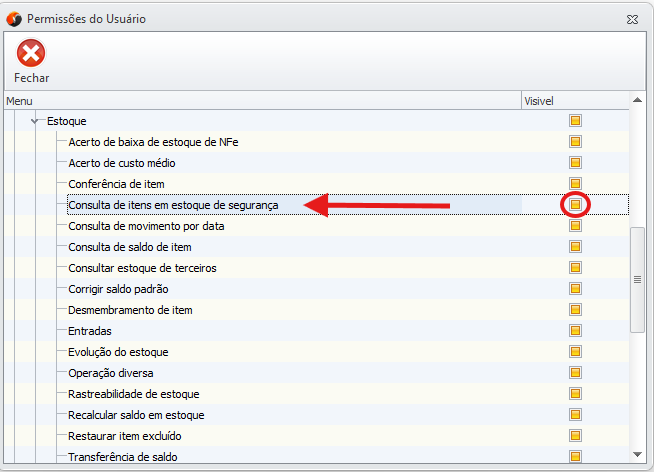Click the scrollbar up arrow
Viewport: 654px width, 472px height.
[636, 101]
